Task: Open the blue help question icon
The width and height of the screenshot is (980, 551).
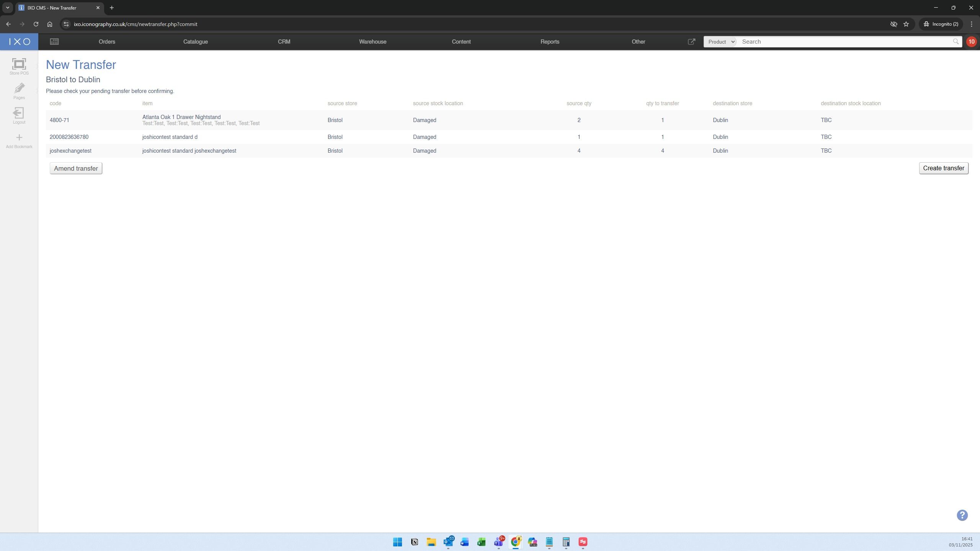Action: click(x=962, y=515)
